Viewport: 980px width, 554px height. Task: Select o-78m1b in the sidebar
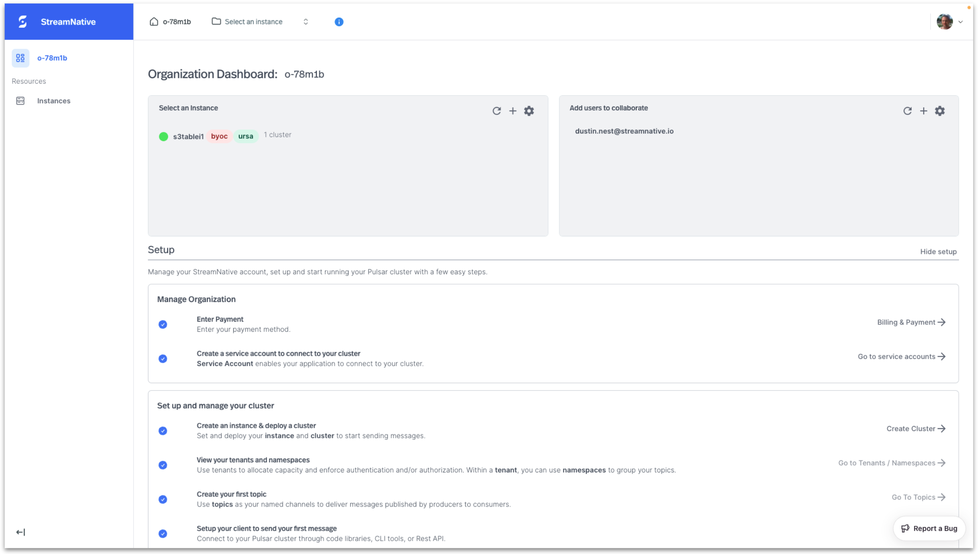click(52, 58)
